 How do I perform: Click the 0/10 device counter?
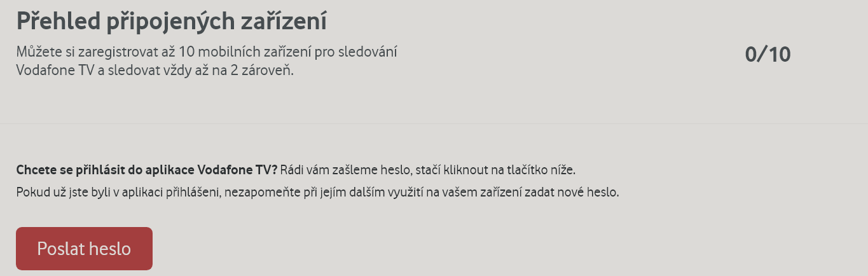[768, 55]
